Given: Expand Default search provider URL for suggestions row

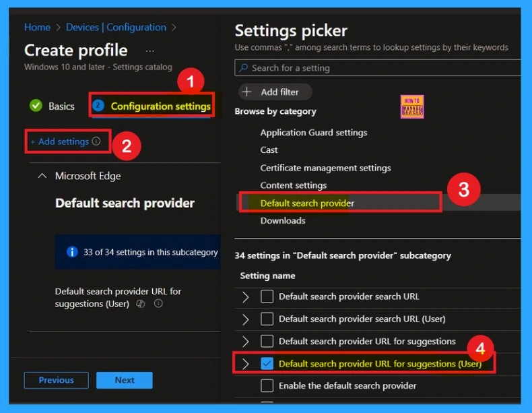Looking at the screenshot, I should coord(246,342).
